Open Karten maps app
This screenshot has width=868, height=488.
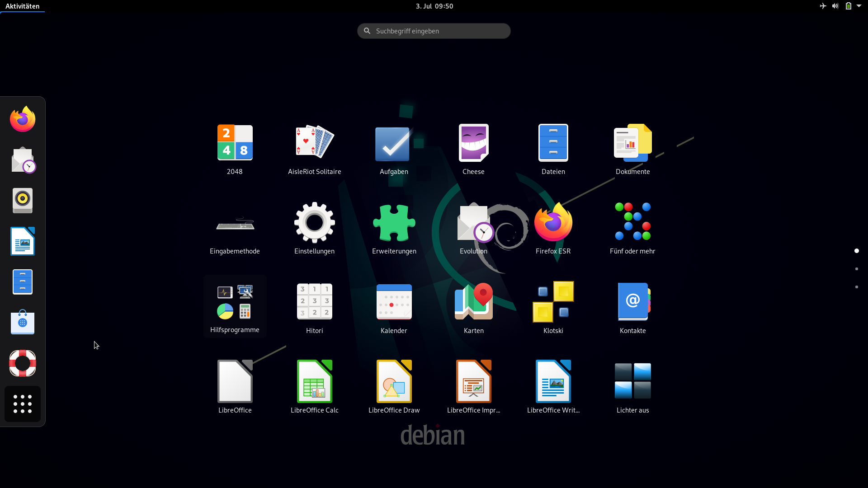pos(473,309)
